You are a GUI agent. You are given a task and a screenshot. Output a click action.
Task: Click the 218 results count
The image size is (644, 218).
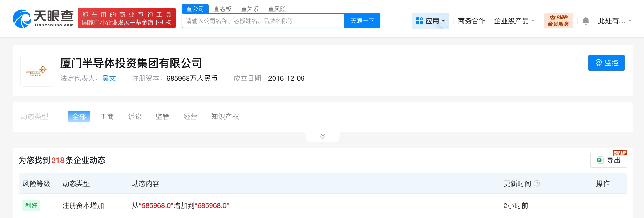tap(58, 160)
